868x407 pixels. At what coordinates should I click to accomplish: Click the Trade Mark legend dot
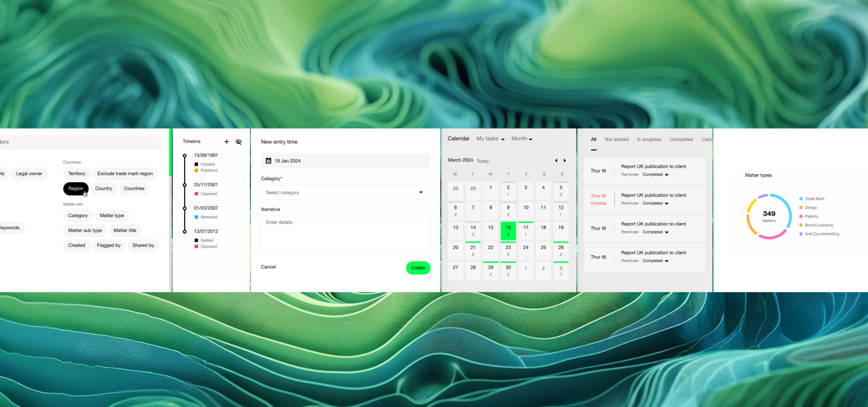(801, 199)
